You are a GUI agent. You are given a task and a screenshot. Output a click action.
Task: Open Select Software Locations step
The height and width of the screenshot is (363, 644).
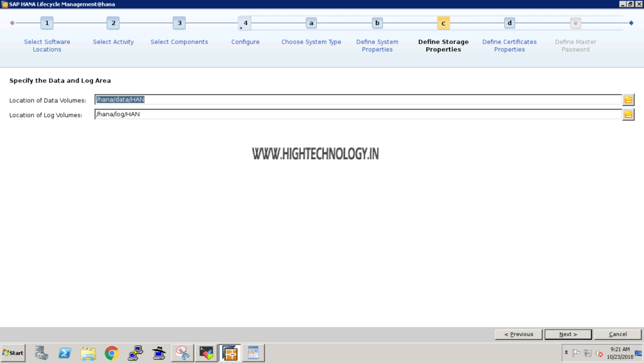pyautogui.click(x=47, y=45)
